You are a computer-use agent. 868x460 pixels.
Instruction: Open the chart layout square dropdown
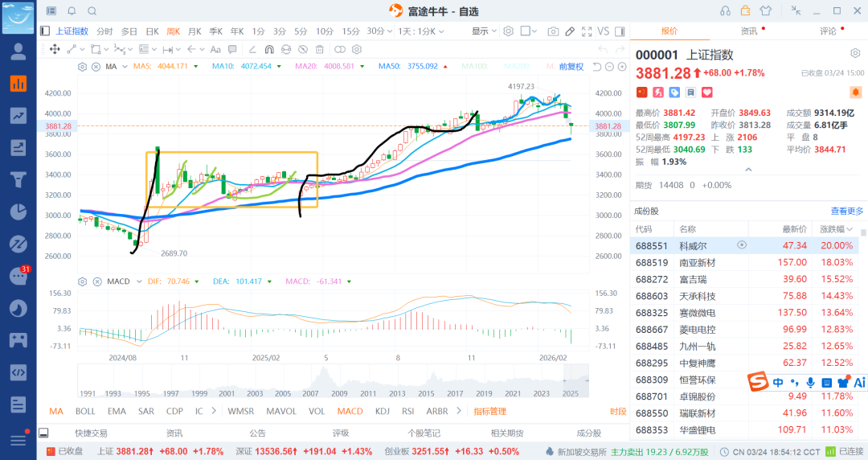[x=529, y=31]
